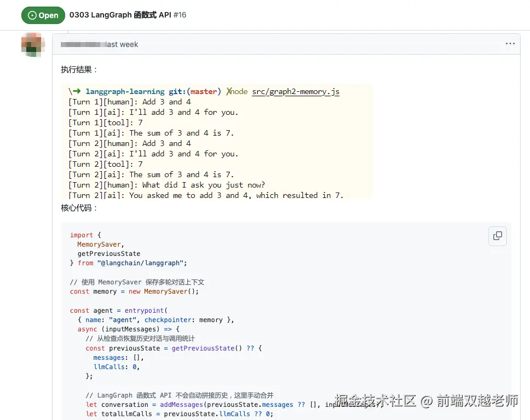Click the issue number "#16"
530x420 pixels.
180,15
